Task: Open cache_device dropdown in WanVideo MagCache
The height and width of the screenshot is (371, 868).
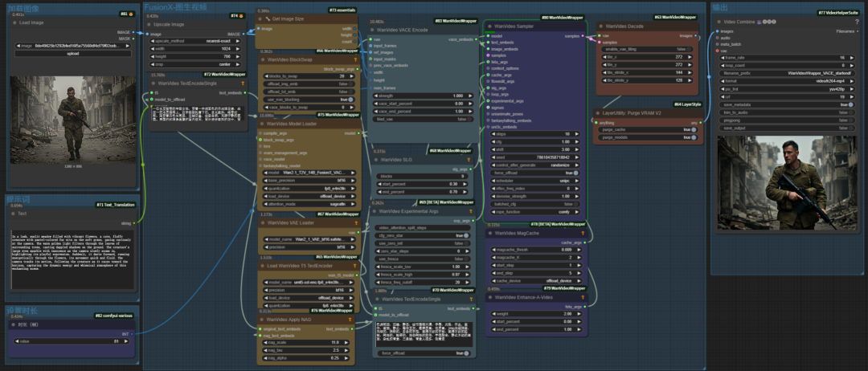Action: click(x=534, y=281)
